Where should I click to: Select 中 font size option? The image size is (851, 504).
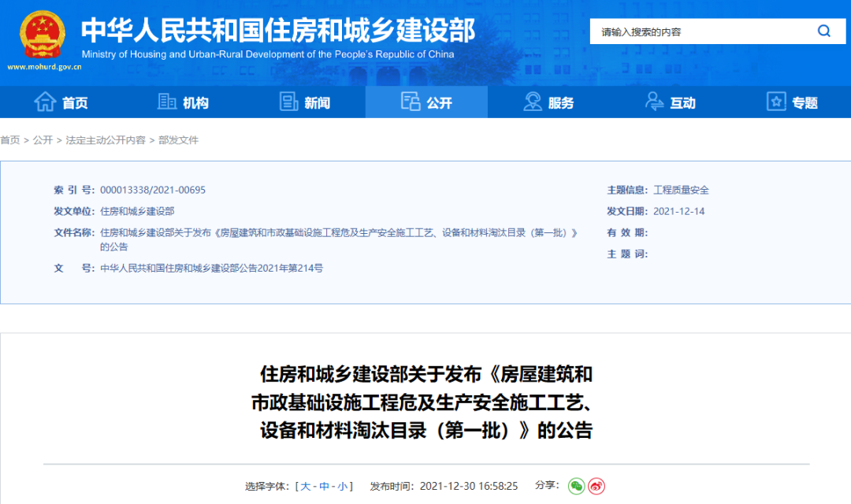325,486
